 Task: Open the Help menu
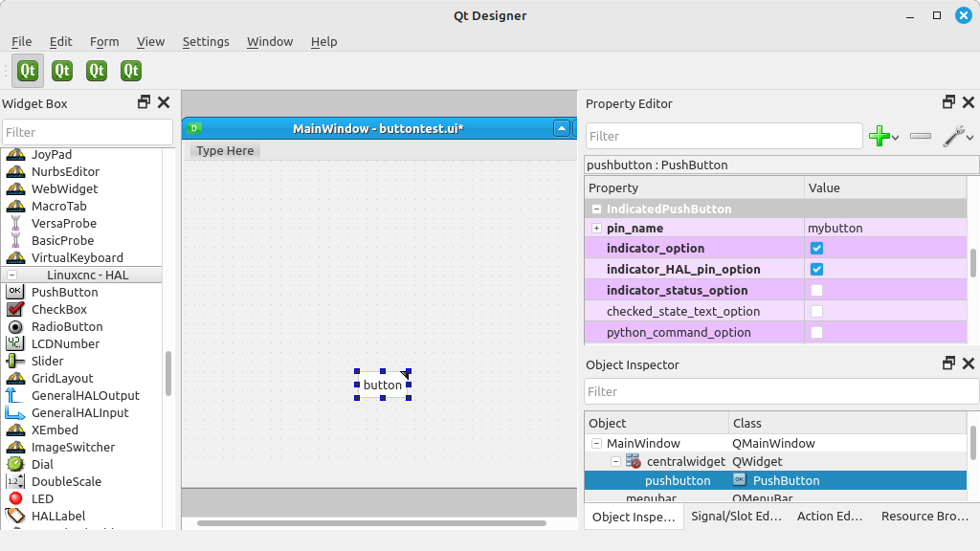tap(323, 42)
